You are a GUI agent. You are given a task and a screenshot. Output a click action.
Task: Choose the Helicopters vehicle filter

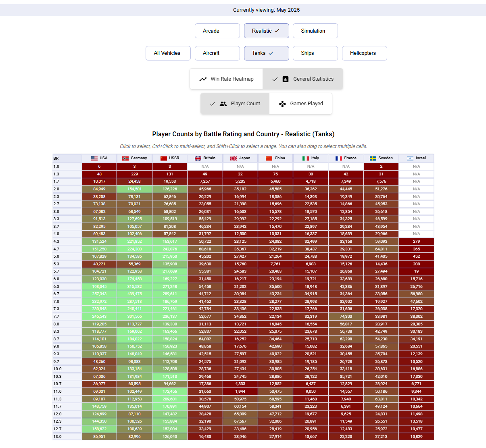[365, 53]
